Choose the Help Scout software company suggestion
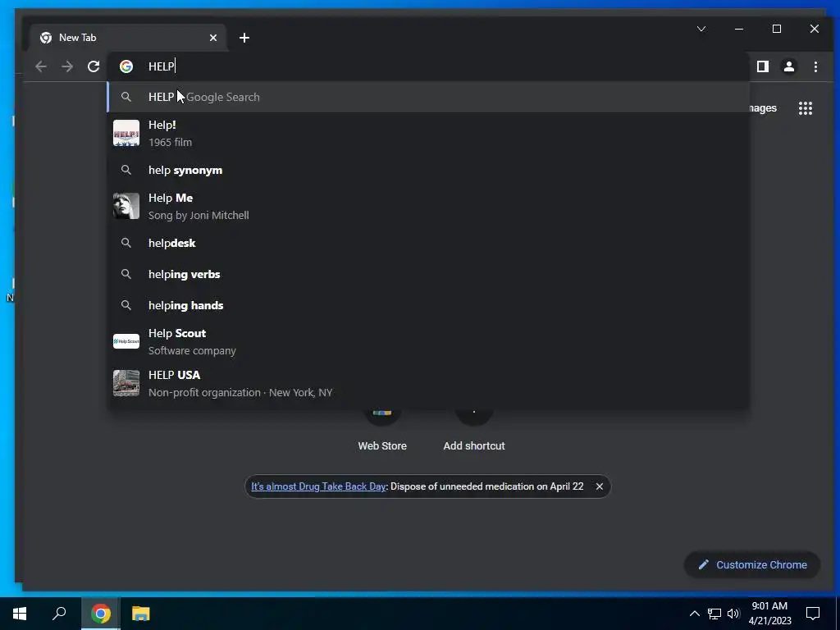This screenshot has height=630, width=840. pos(428,341)
